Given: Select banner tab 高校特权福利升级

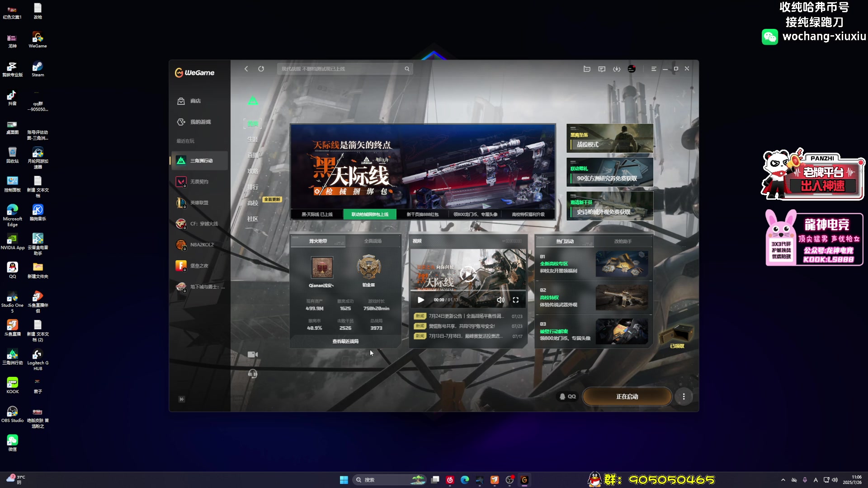Looking at the screenshot, I should coord(528,214).
